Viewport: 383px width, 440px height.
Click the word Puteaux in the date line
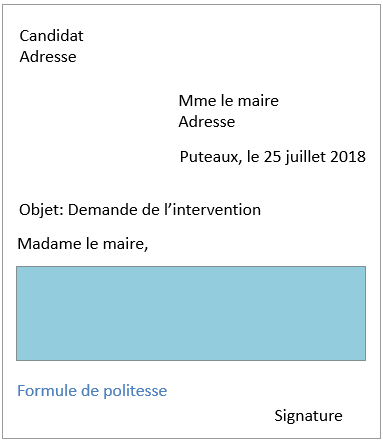pos(211,157)
